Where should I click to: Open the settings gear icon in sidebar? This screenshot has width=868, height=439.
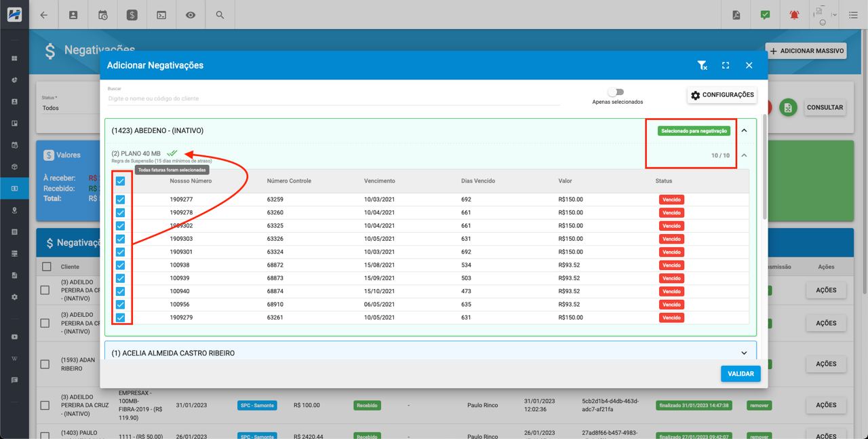(14, 297)
